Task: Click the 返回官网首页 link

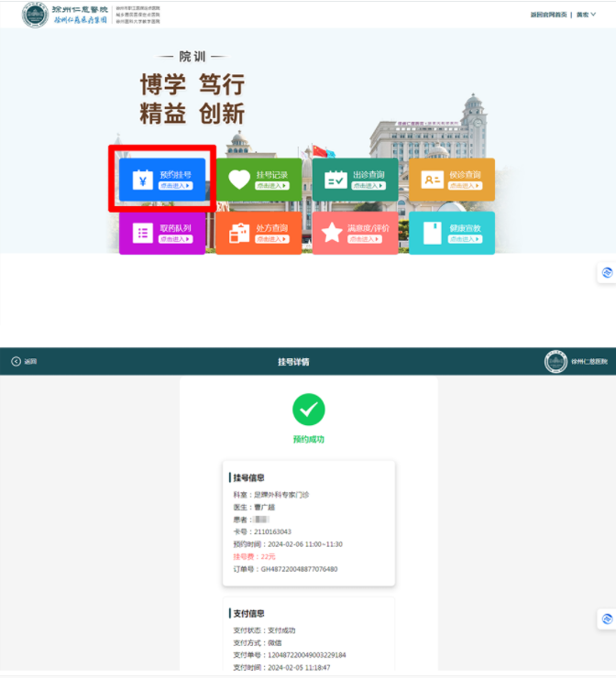Action: pyautogui.click(x=548, y=15)
